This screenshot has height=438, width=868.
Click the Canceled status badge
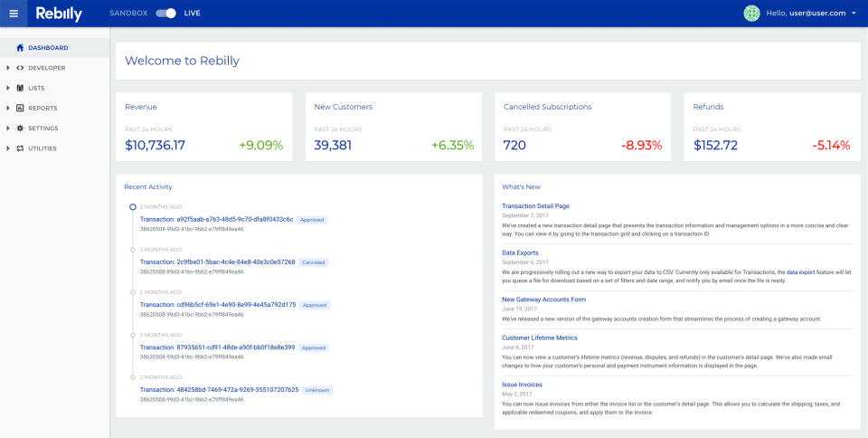(314, 262)
